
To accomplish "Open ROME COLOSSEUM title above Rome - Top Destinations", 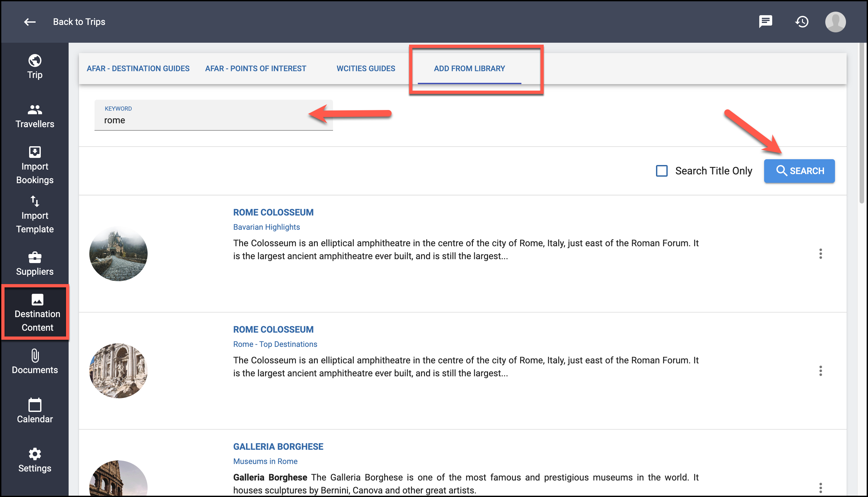I will pyautogui.click(x=273, y=329).
